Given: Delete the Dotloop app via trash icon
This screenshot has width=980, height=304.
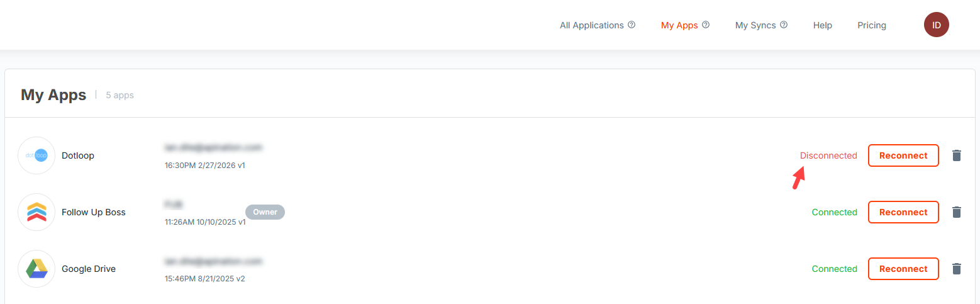Looking at the screenshot, I should click(x=957, y=155).
